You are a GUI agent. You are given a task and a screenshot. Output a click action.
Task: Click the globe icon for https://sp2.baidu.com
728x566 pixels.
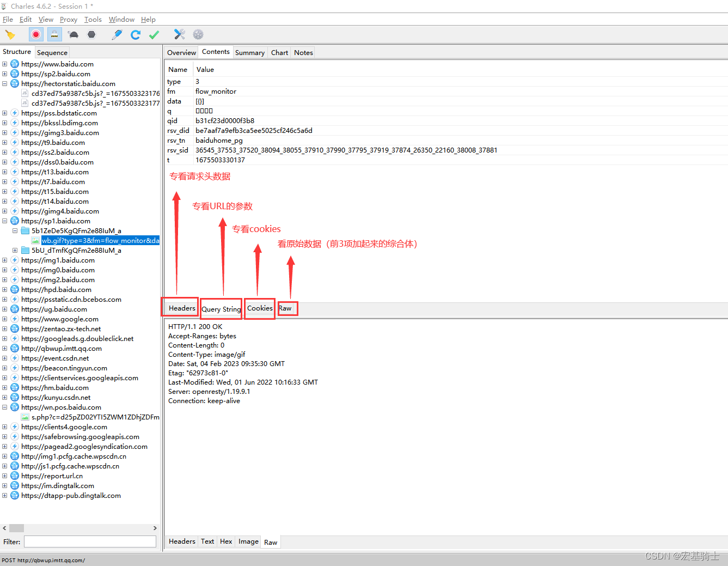[x=15, y=74]
